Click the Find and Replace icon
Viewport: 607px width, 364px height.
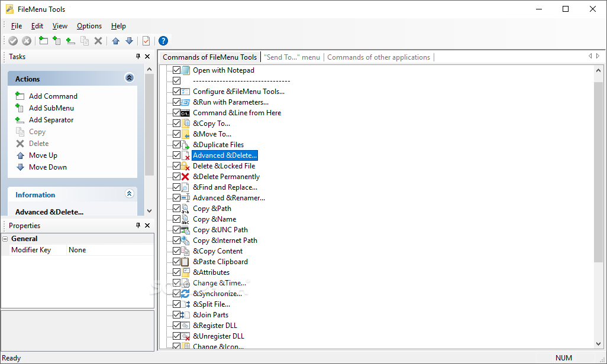click(185, 187)
